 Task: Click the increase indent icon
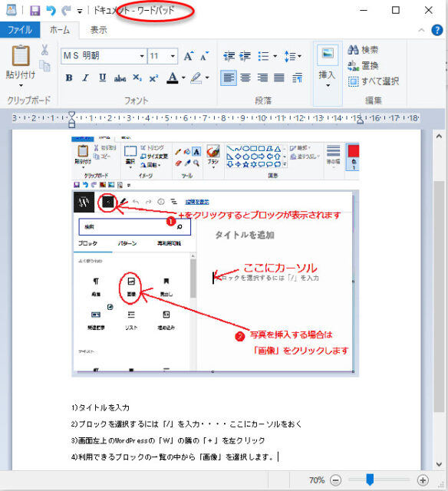(245, 56)
